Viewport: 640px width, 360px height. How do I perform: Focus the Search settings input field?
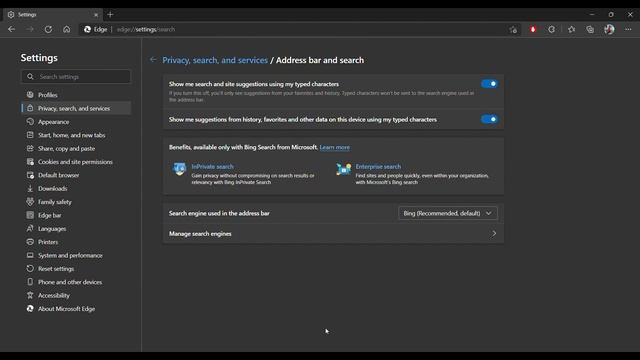(76, 76)
